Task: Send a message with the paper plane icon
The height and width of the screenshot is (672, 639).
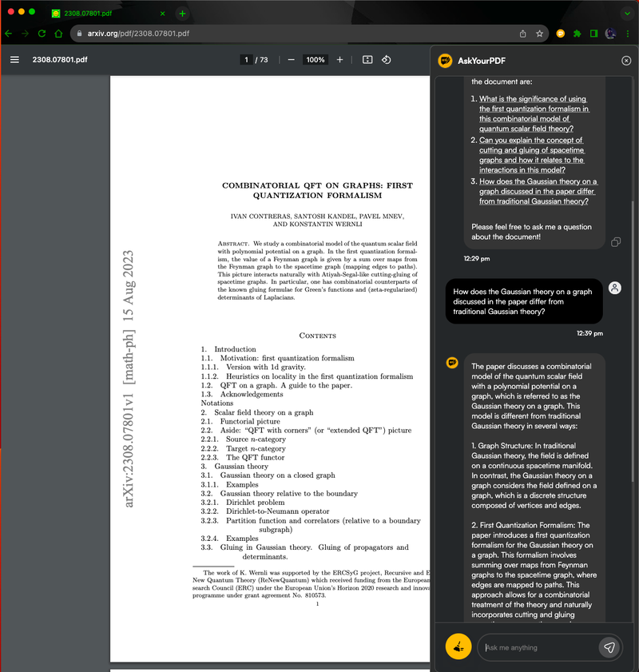Action: 609,647
